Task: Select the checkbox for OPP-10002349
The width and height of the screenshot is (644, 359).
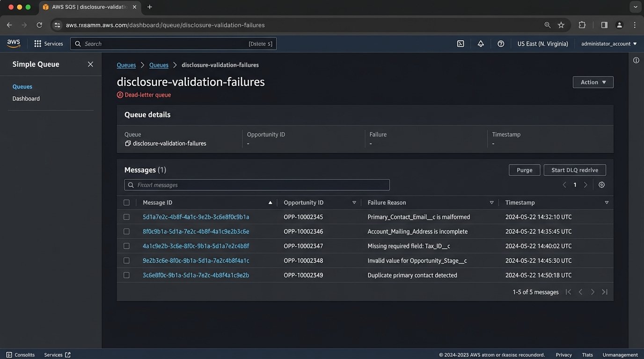Action: [126, 275]
